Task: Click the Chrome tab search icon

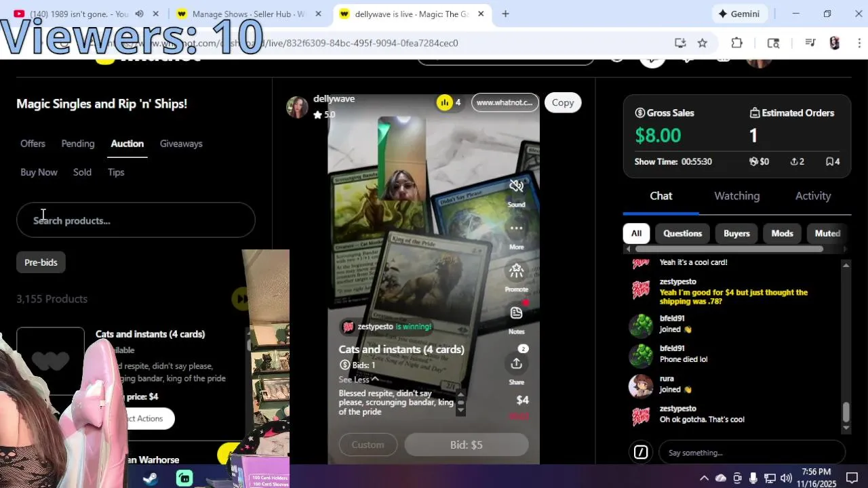Action: 773,43
